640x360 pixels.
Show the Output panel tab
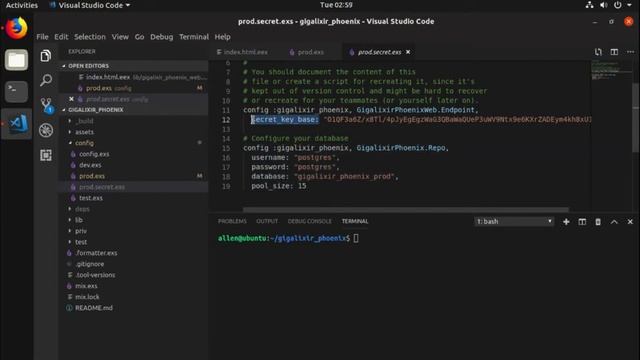click(x=267, y=221)
